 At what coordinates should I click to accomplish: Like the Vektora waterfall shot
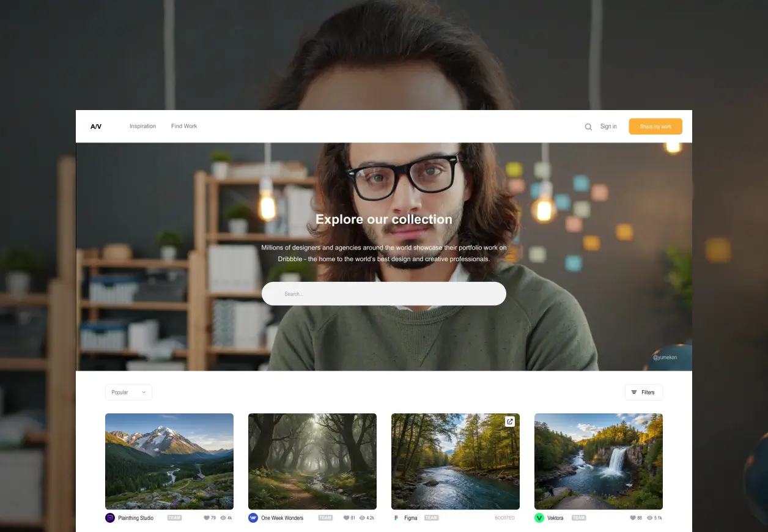coord(632,517)
